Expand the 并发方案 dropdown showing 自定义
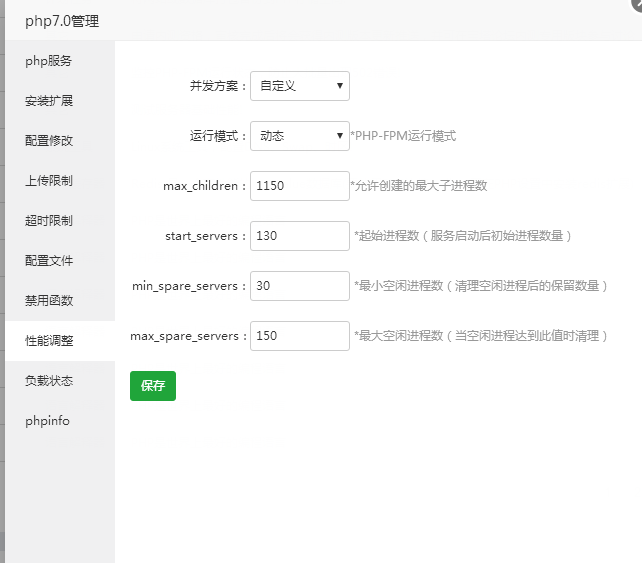 300,86
